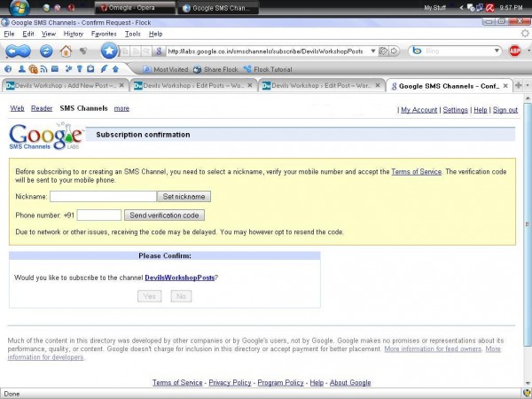
Task: Open the tab list dropdown arrow
Action: tap(528, 85)
